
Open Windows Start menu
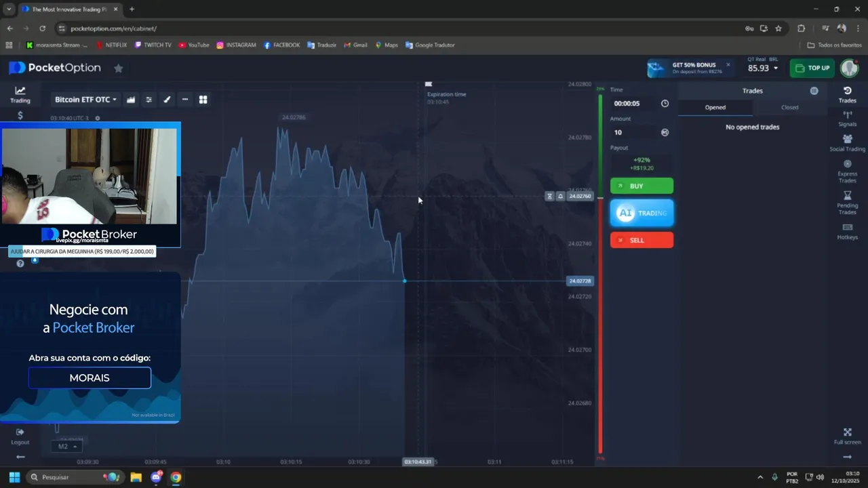pyautogui.click(x=14, y=477)
